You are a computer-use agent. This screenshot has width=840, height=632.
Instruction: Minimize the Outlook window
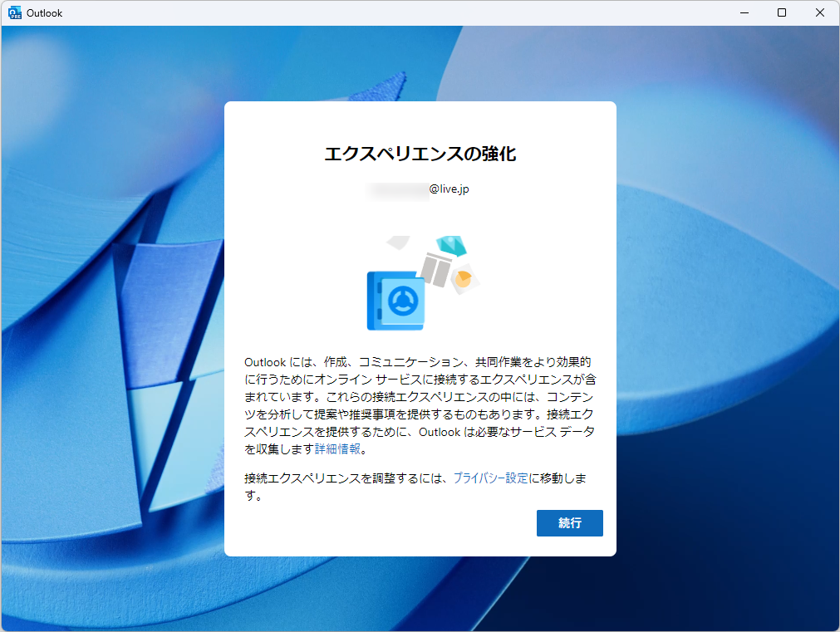click(743, 12)
